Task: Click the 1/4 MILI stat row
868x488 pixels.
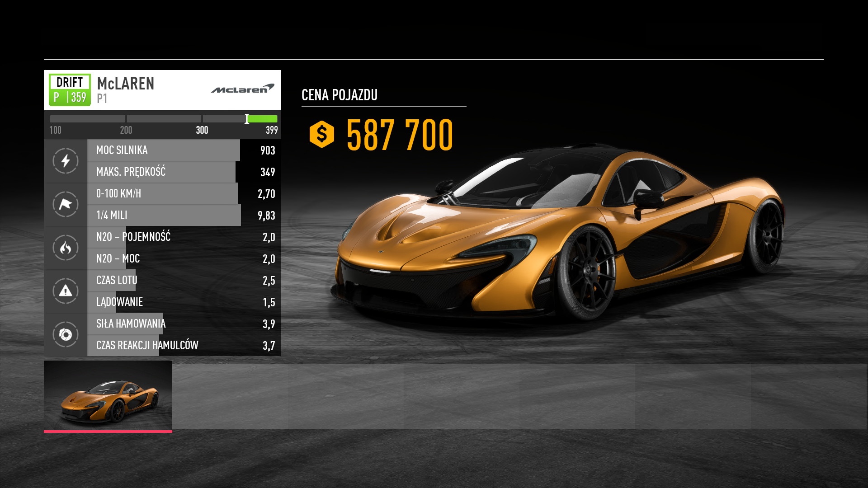Action: point(184,215)
